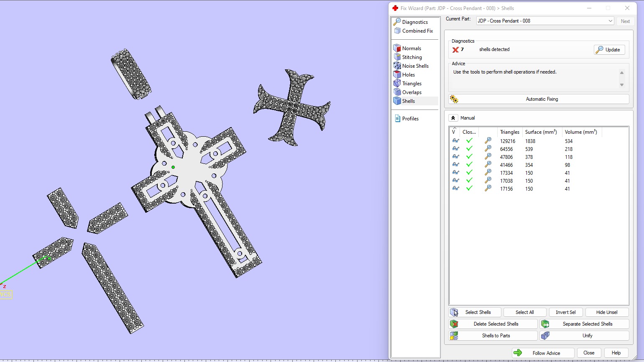Select the row with 41466 triangles
644x362 pixels.
click(x=539, y=165)
